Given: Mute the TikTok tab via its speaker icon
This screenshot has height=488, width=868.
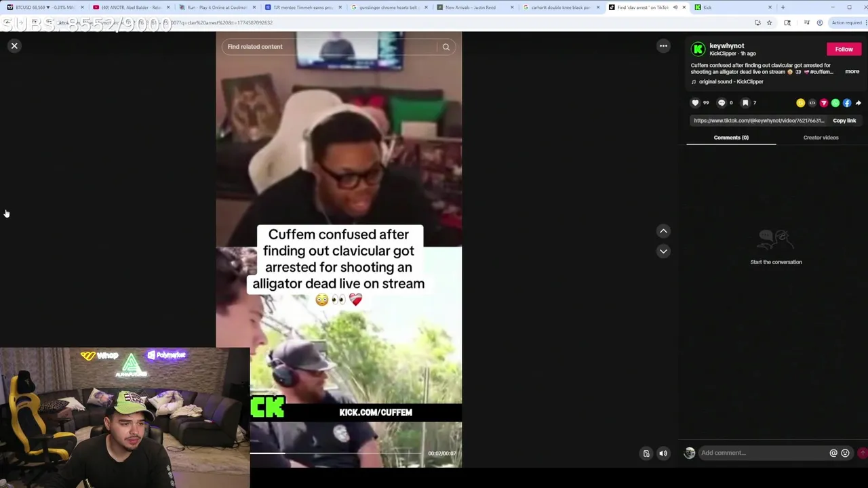Looking at the screenshot, I should click(x=675, y=7).
